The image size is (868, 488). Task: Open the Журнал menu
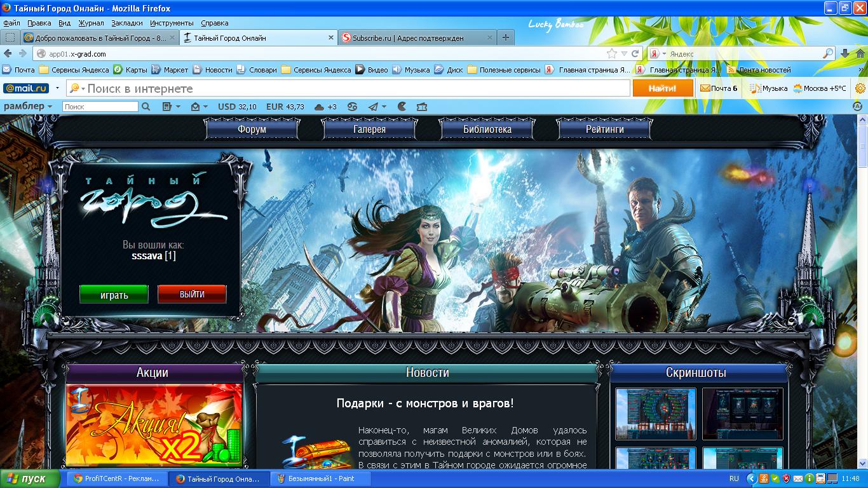click(91, 23)
